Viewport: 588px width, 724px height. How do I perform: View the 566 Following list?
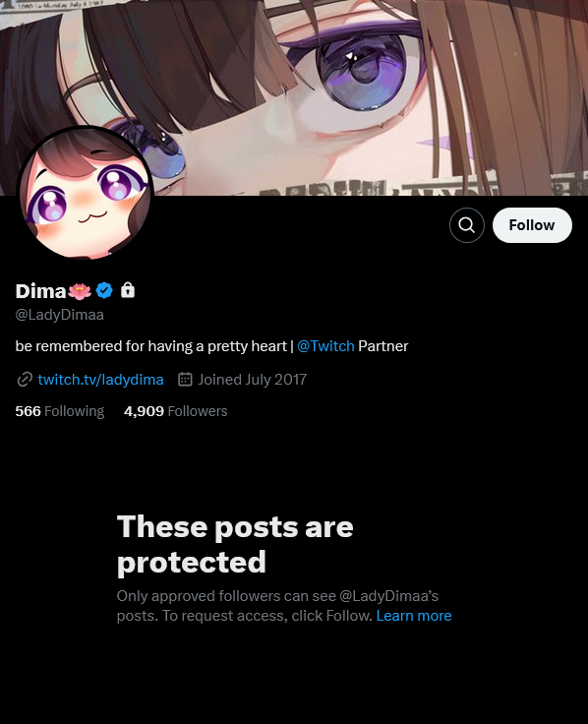(60, 411)
